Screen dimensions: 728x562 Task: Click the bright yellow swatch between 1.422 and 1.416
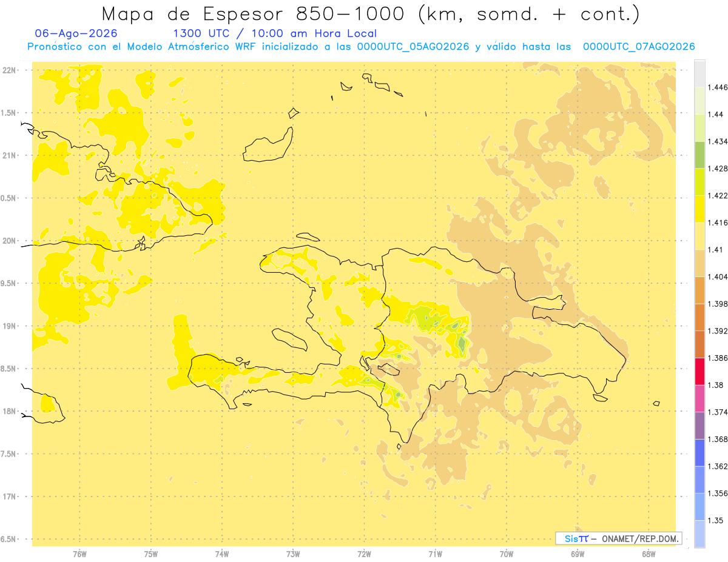tap(699, 209)
